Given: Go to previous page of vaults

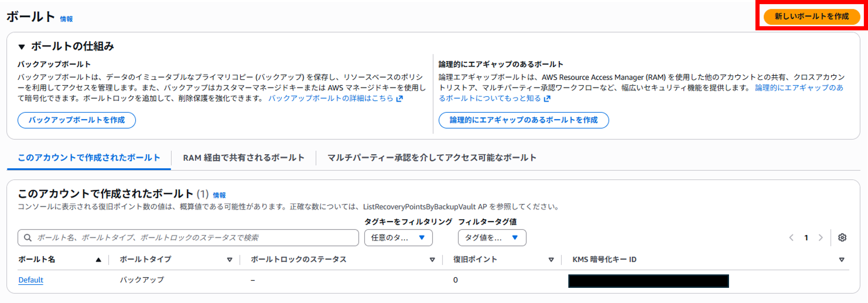Looking at the screenshot, I should (x=792, y=238).
